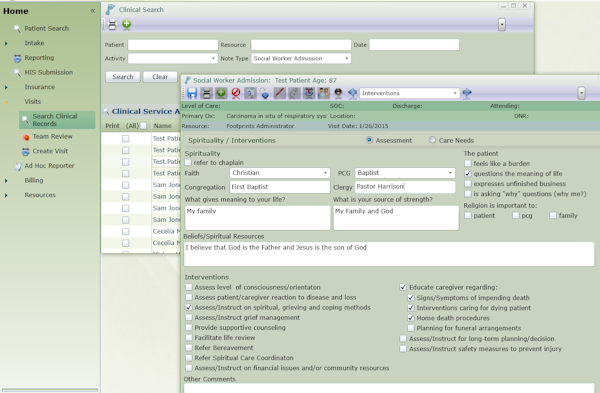Click green plus in admission note toolbar

click(221, 93)
